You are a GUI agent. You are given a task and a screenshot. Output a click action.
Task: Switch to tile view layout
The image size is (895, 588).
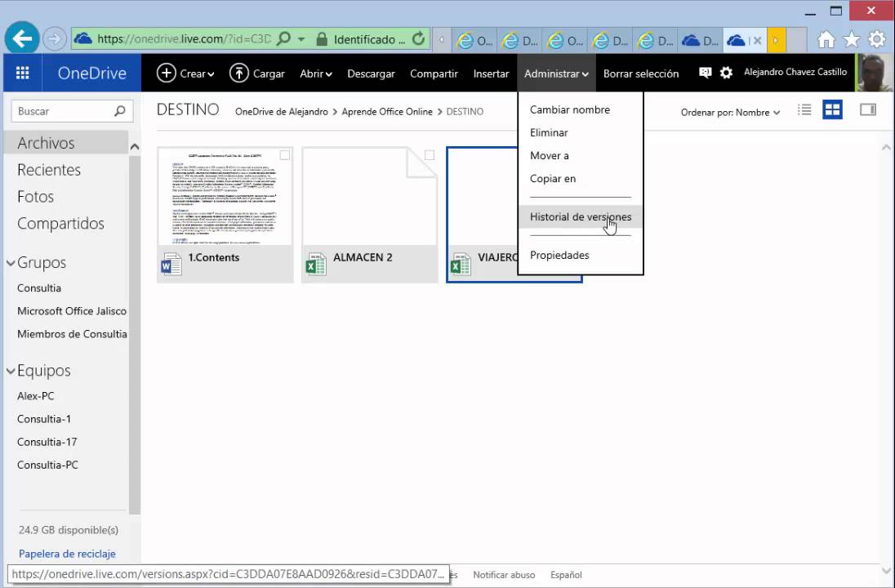pyautogui.click(x=832, y=109)
